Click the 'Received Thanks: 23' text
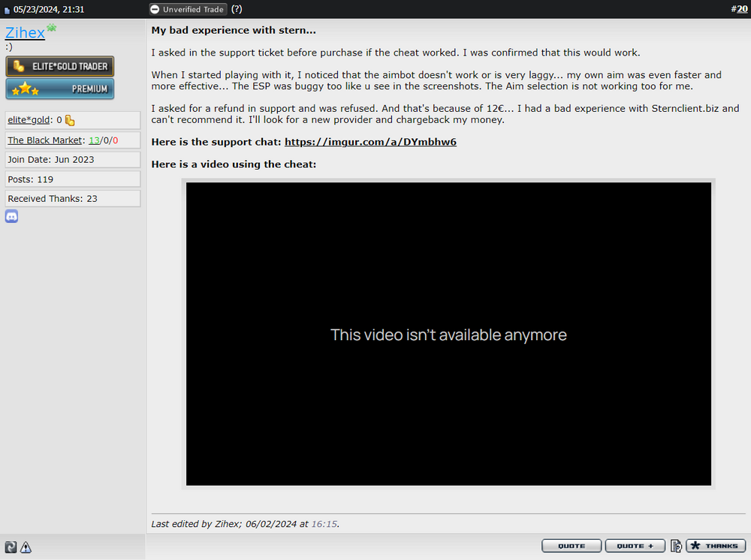The height and width of the screenshot is (560, 751). click(53, 199)
